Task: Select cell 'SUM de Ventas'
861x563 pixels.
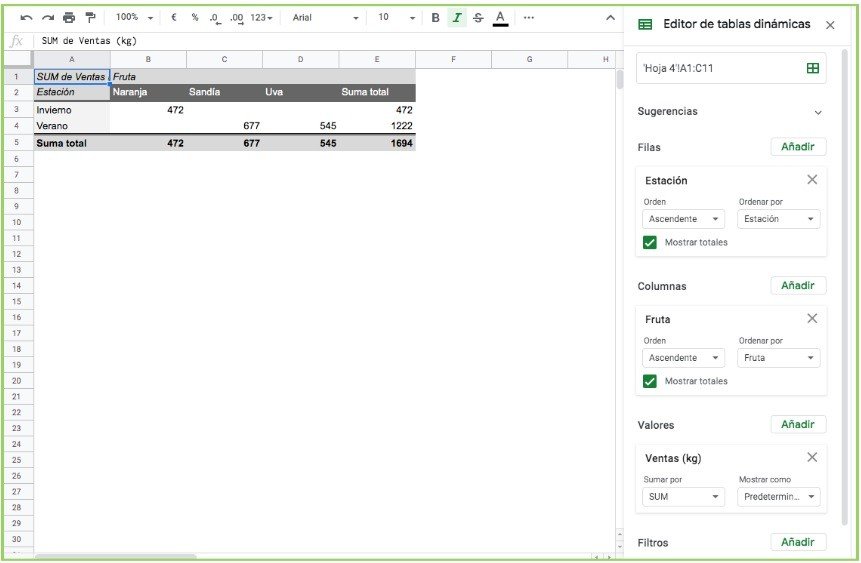Action: click(72, 76)
